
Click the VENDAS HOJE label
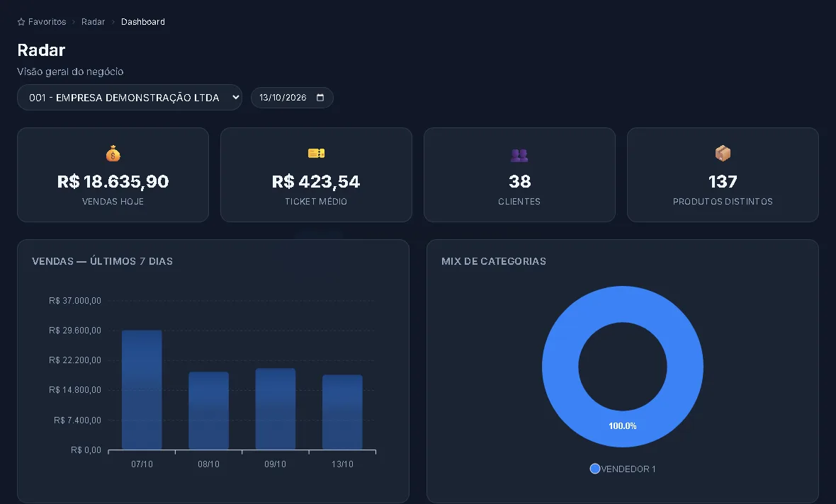(113, 201)
